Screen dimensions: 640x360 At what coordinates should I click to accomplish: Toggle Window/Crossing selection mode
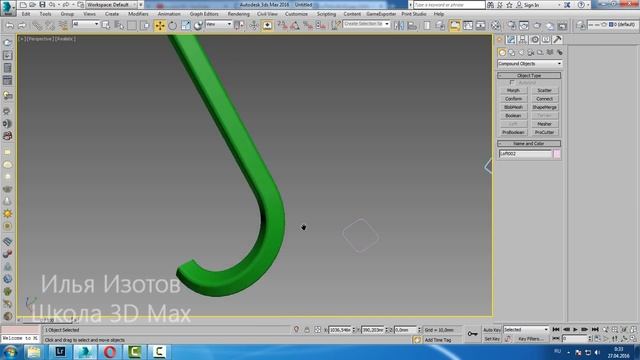coord(145,25)
